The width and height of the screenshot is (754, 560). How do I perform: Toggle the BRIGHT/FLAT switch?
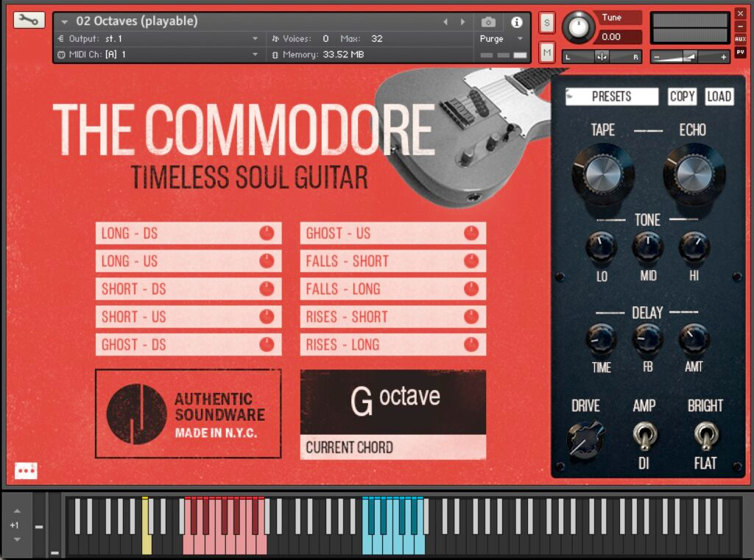pyautogui.click(x=705, y=436)
